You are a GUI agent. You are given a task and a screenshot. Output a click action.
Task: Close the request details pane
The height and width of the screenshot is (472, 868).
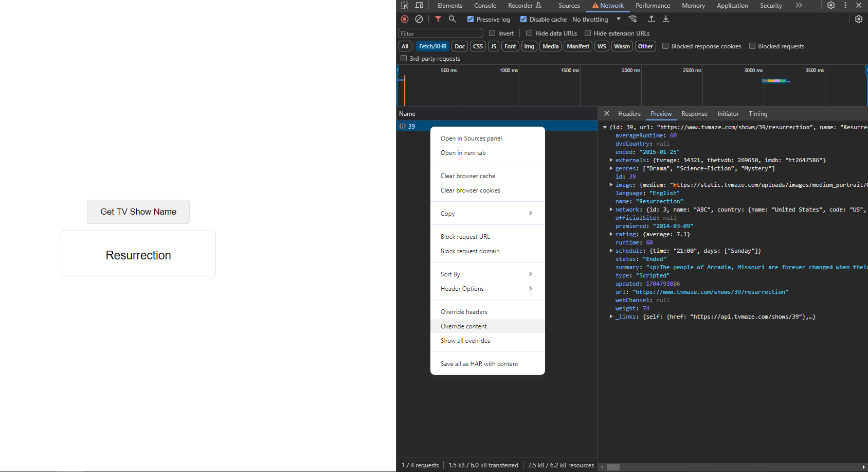607,113
